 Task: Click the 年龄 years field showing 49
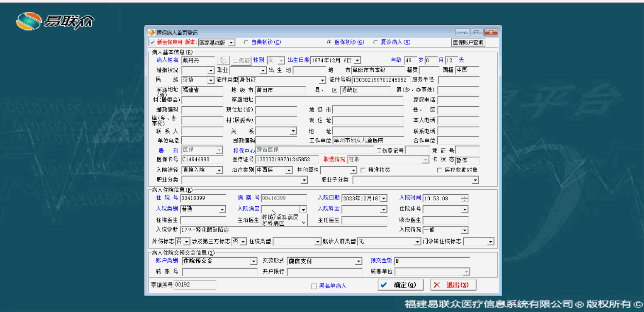point(411,60)
